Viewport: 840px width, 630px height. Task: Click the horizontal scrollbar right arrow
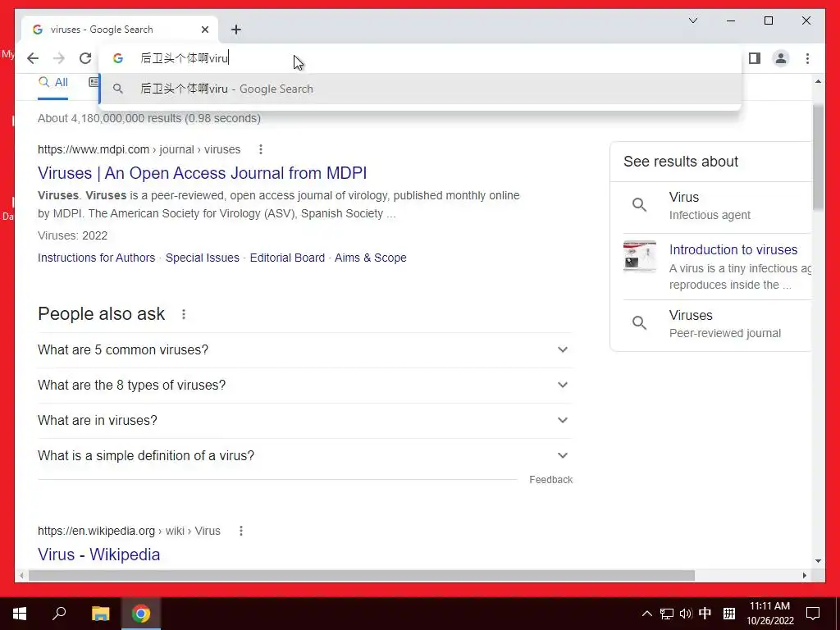[805, 575]
